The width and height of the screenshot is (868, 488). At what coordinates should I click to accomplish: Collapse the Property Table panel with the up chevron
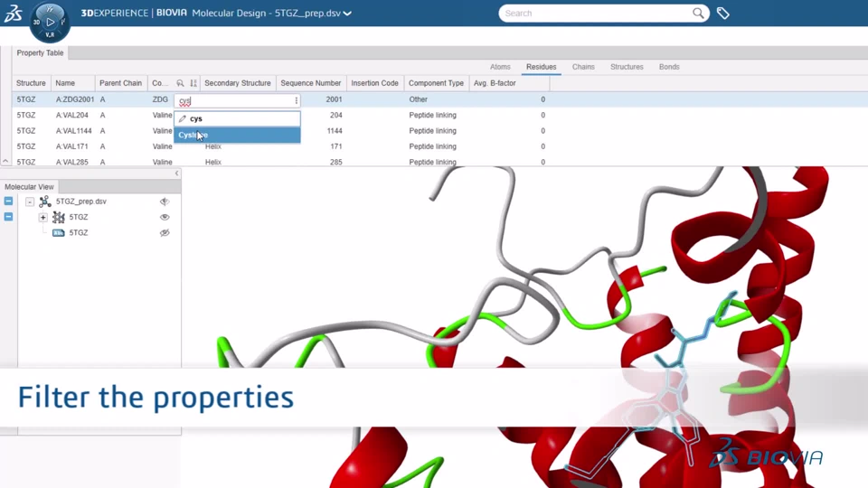5,161
